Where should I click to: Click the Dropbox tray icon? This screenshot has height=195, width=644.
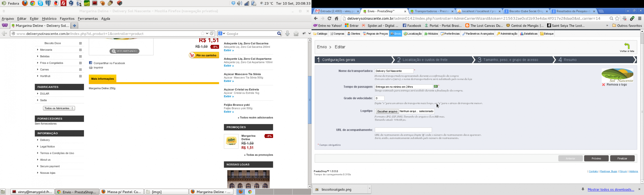click(233, 3)
